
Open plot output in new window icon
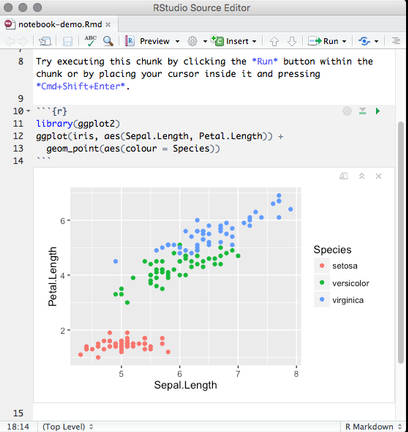pos(344,176)
